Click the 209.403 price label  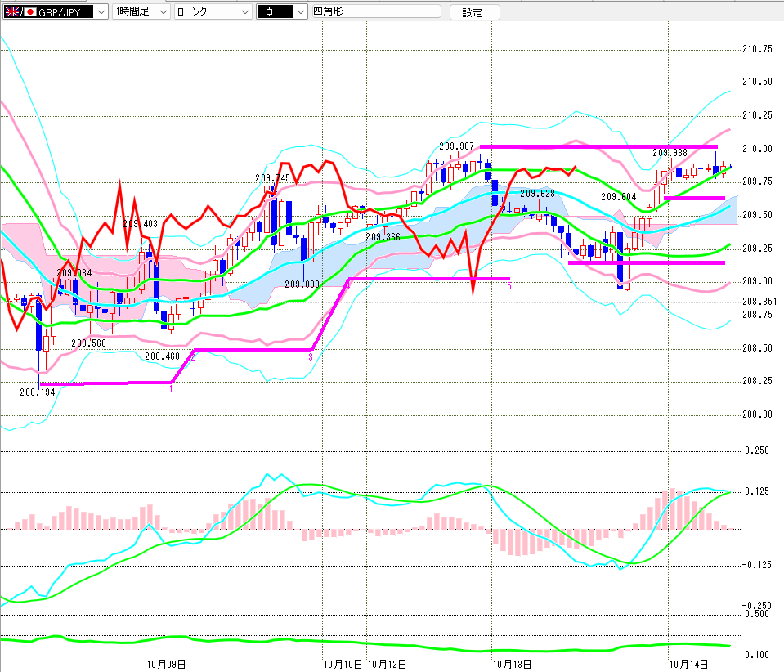tap(140, 223)
